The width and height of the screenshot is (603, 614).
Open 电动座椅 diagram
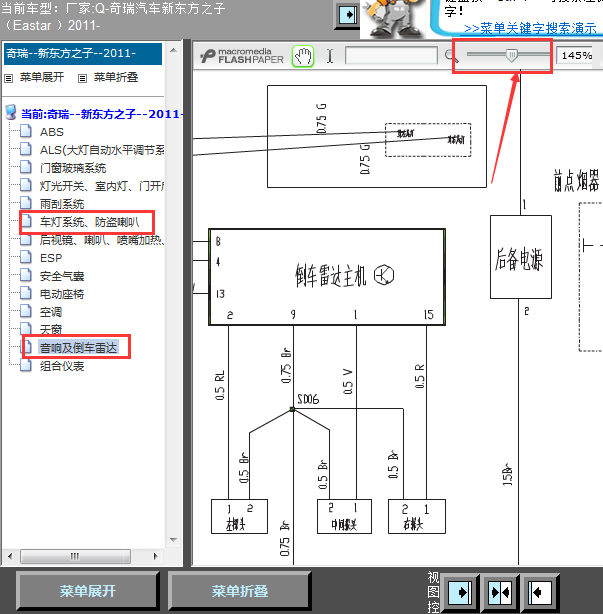pos(62,294)
